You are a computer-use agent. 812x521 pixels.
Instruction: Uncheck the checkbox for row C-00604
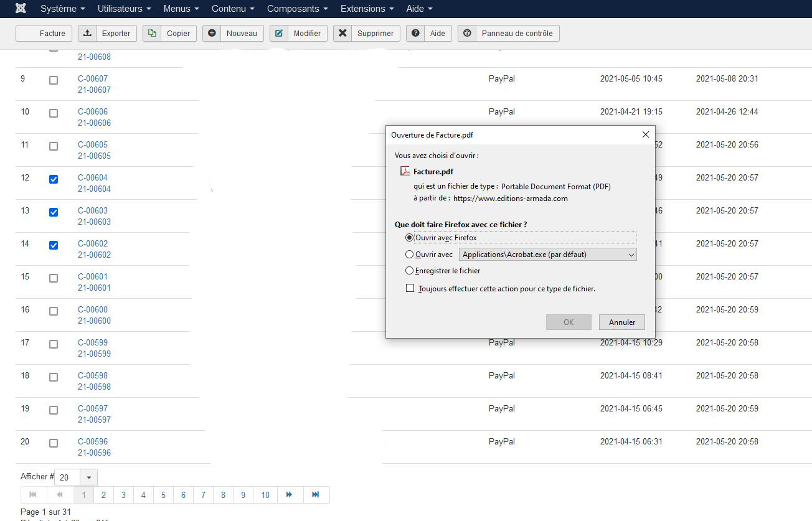(54, 179)
